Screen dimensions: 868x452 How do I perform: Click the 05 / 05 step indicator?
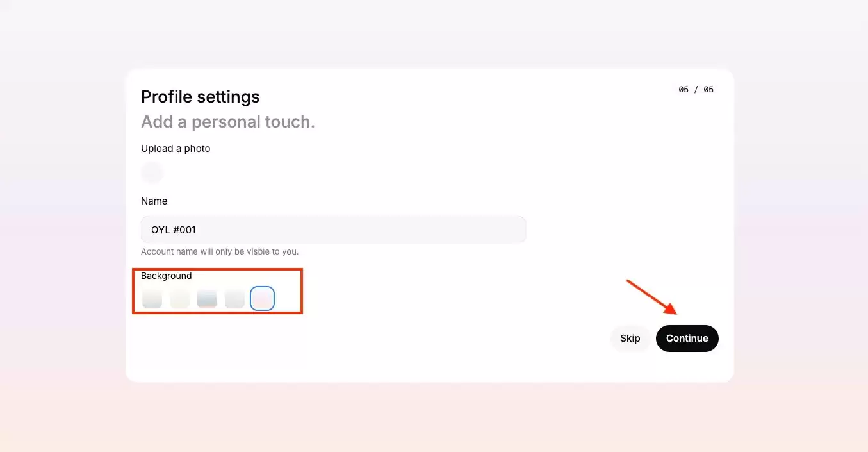[x=696, y=90]
